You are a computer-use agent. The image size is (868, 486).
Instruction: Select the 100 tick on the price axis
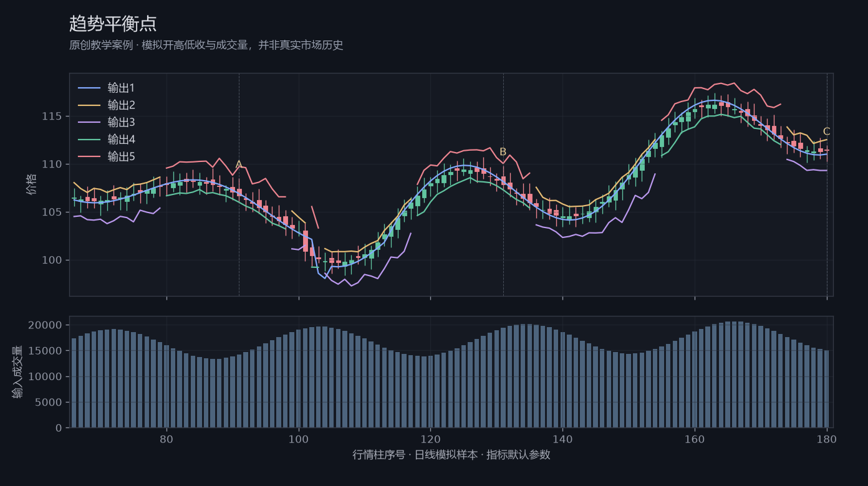[52, 260]
